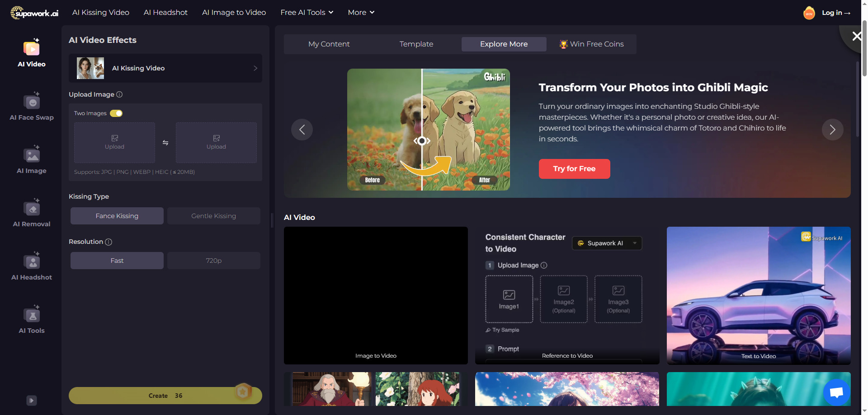Open the Image to Video thumbnail
This screenshot has height=415, width=868.
click(376, 295)
